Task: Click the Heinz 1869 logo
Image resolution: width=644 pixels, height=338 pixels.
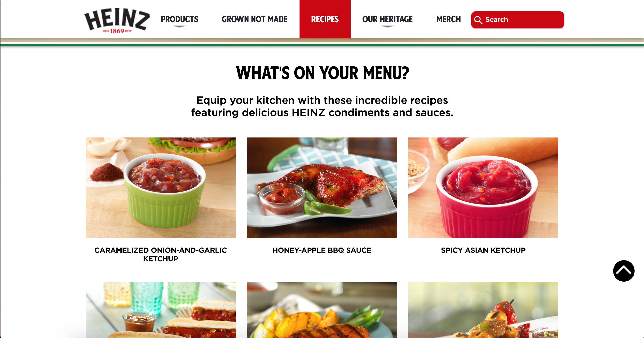Action: pyautogui.click(x=117, y=21)
